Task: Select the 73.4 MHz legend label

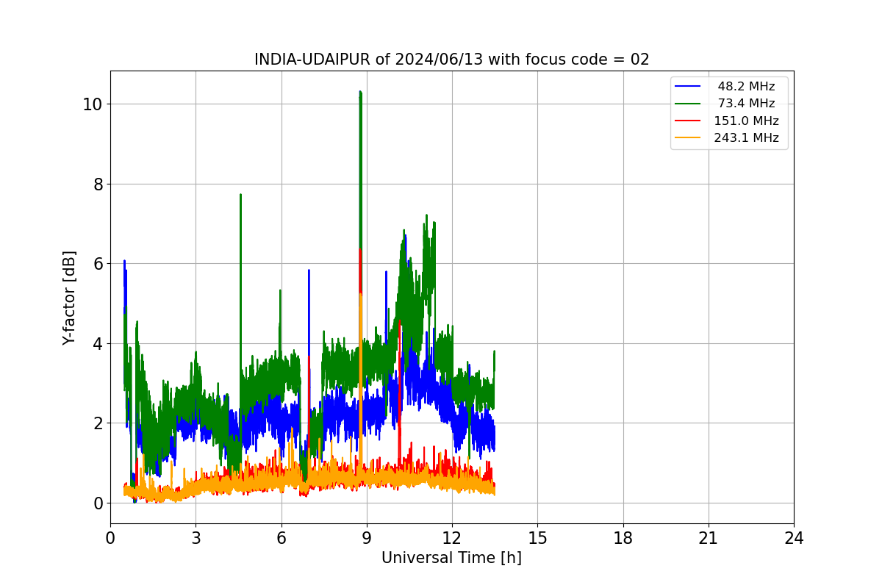Action: (x=746, y=104)
